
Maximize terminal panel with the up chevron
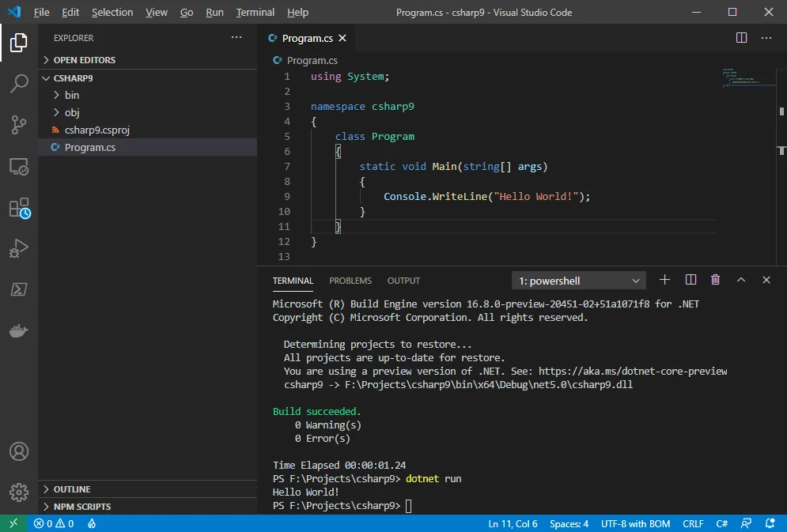point(741,280)
